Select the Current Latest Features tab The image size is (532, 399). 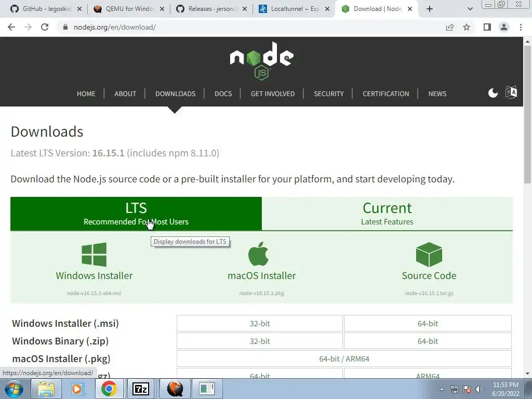pos(387,214)
